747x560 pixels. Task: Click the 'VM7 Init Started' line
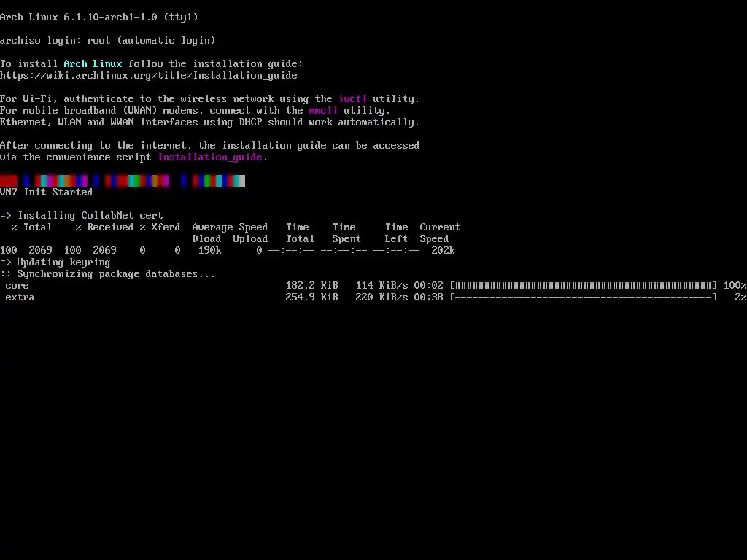[46, 192]
